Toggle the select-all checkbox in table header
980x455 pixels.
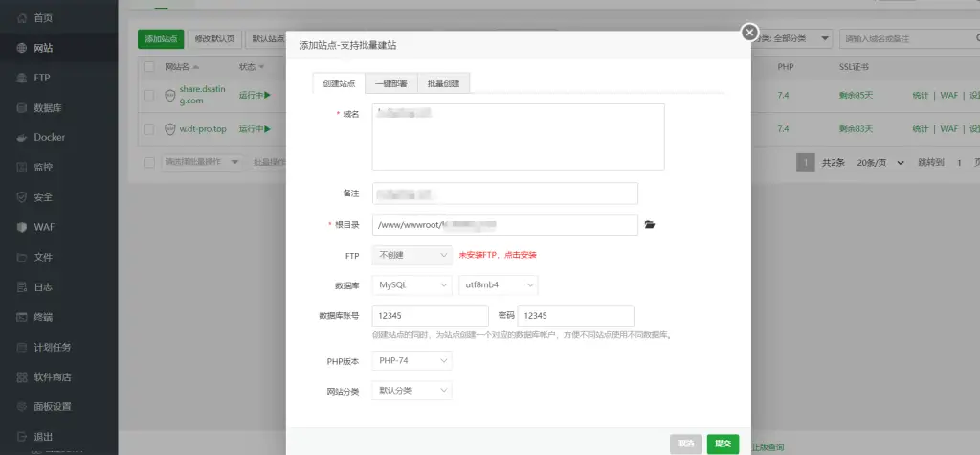[148, 67]
